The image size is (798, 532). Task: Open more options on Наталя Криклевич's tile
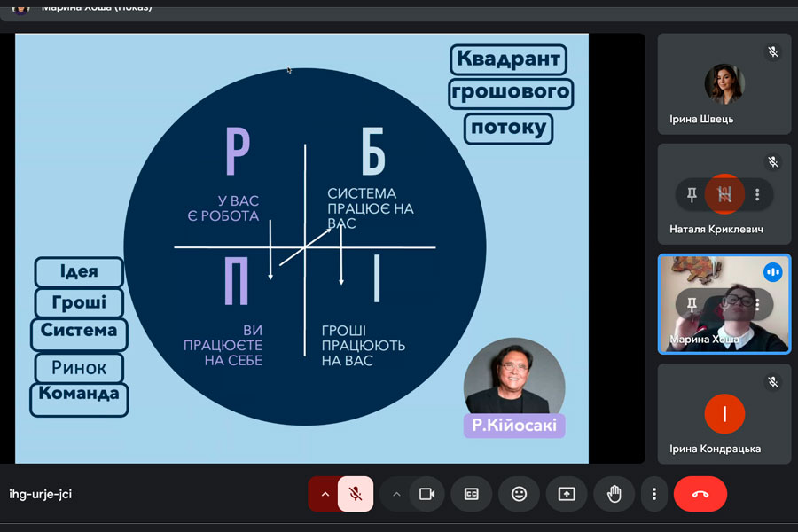756,194
